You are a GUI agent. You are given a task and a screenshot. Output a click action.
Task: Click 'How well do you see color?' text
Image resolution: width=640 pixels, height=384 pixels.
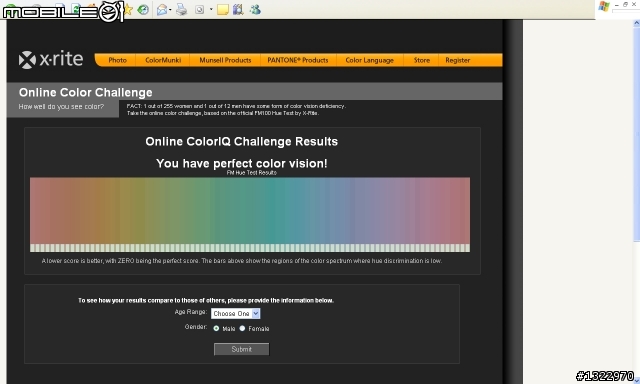pyautogui.click(x=61, y=107)
